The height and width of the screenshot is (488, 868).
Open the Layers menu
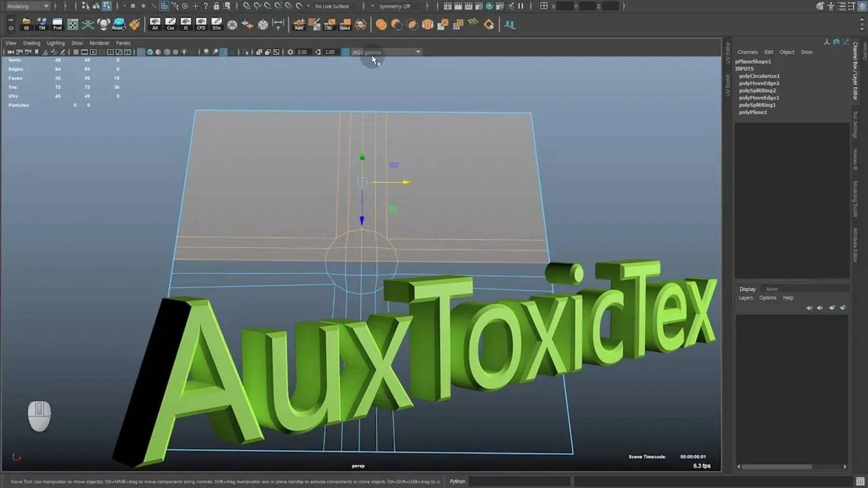pos(746,298)
